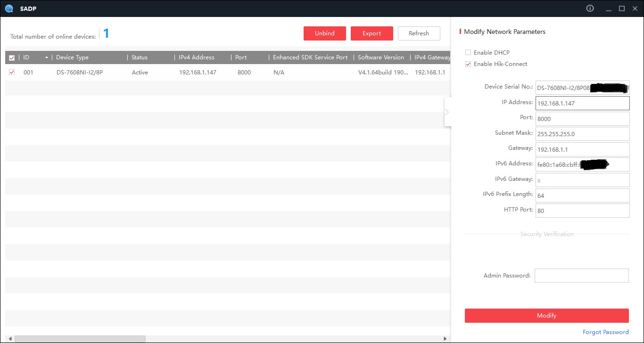Uncheck device 001 row checkbox
This screenshot has height=343, width=644.
tap(12, 73)
